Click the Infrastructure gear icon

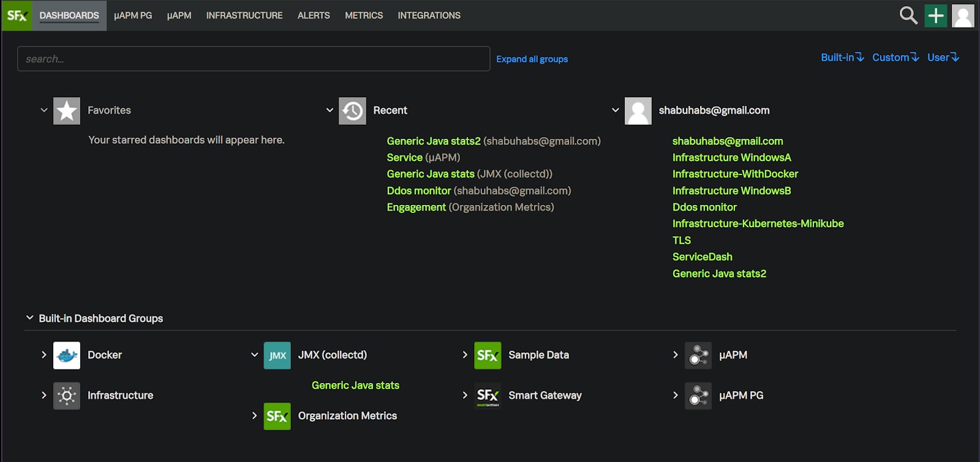point(67,396)
